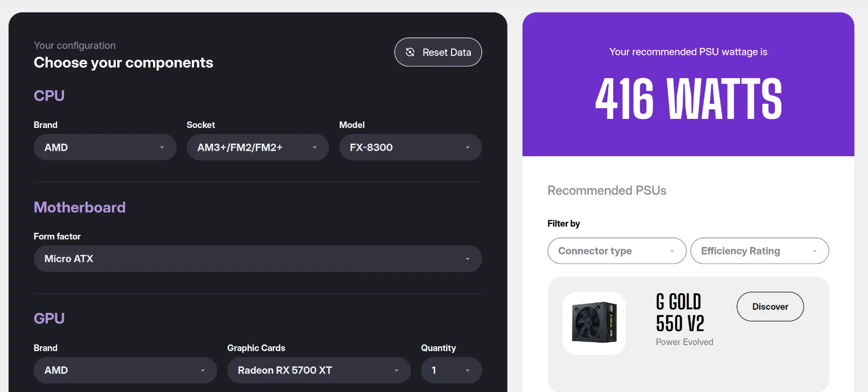Viewport: 868px width, 392px height.
Task: Click the 416 WATTS recommended wattage text
Action: point(688,99)
